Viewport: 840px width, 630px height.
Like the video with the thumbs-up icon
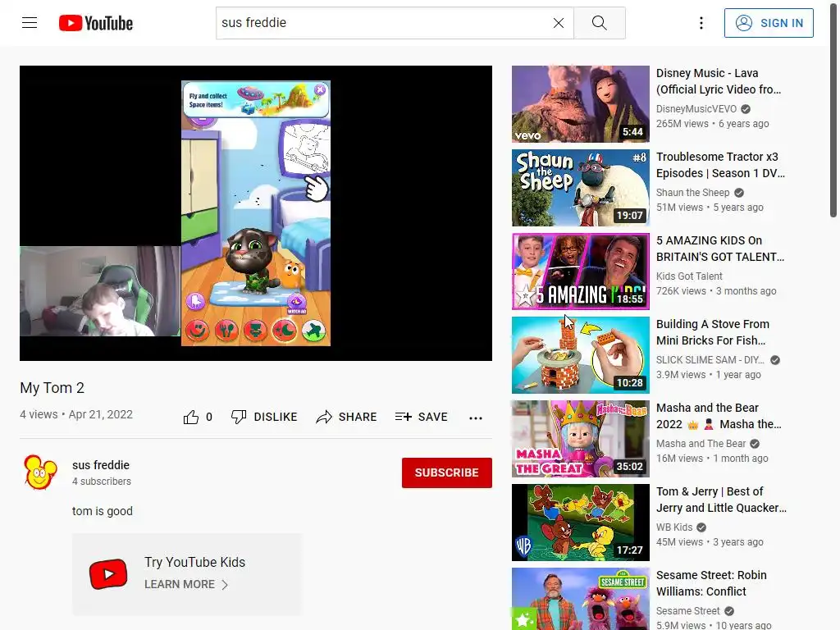191,417
